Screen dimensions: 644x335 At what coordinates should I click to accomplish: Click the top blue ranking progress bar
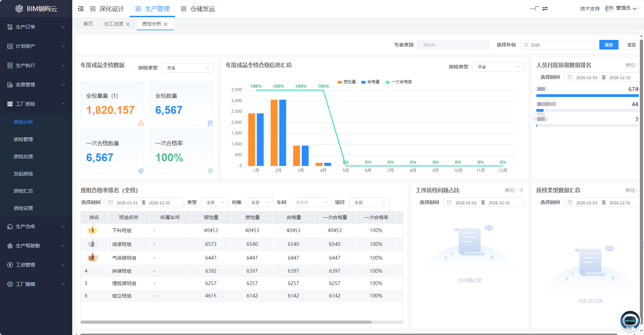tap(587, 96)
